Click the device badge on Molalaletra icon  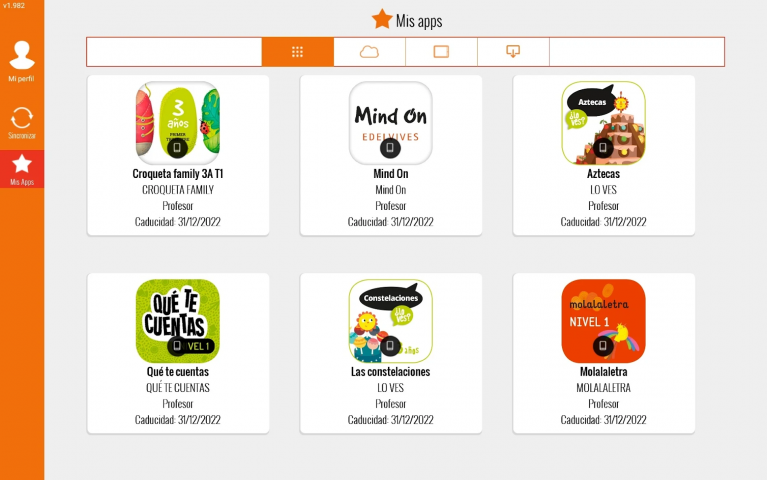[603, 345]
